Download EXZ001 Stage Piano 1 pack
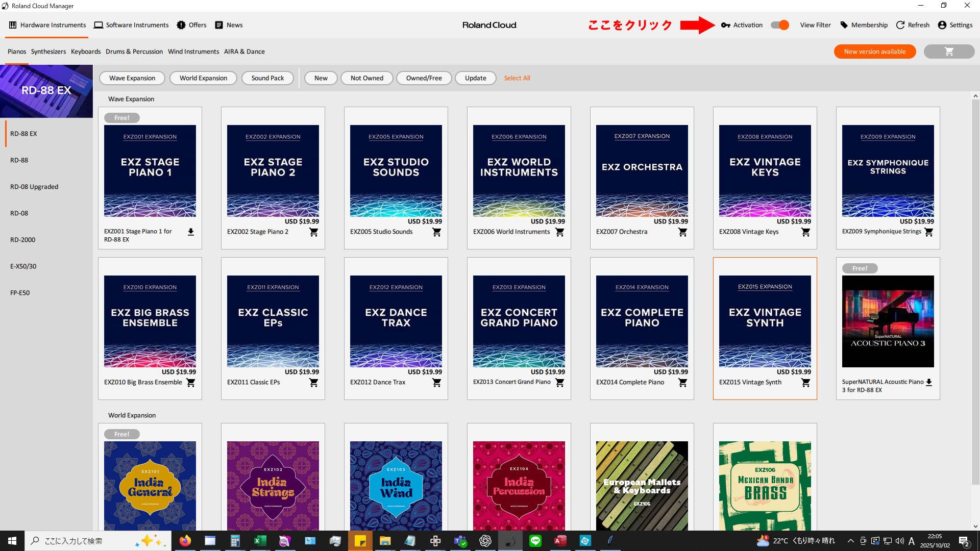 [190, 232]
